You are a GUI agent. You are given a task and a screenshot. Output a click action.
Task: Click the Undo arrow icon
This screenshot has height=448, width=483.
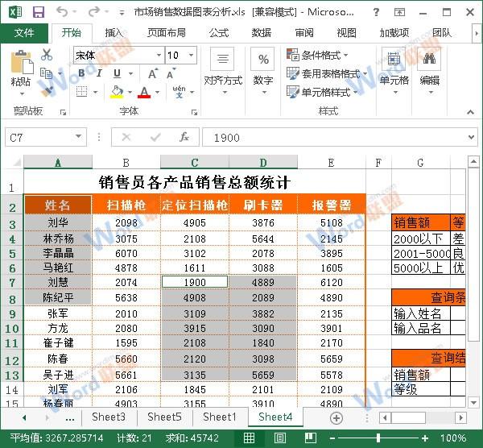pyautogui.click(x=63, y=12)
